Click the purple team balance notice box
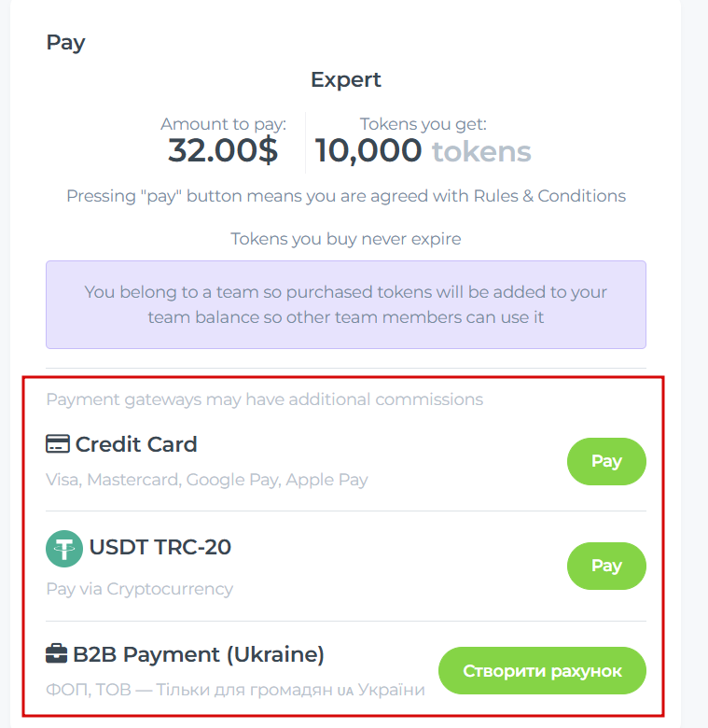 point(346,304)
